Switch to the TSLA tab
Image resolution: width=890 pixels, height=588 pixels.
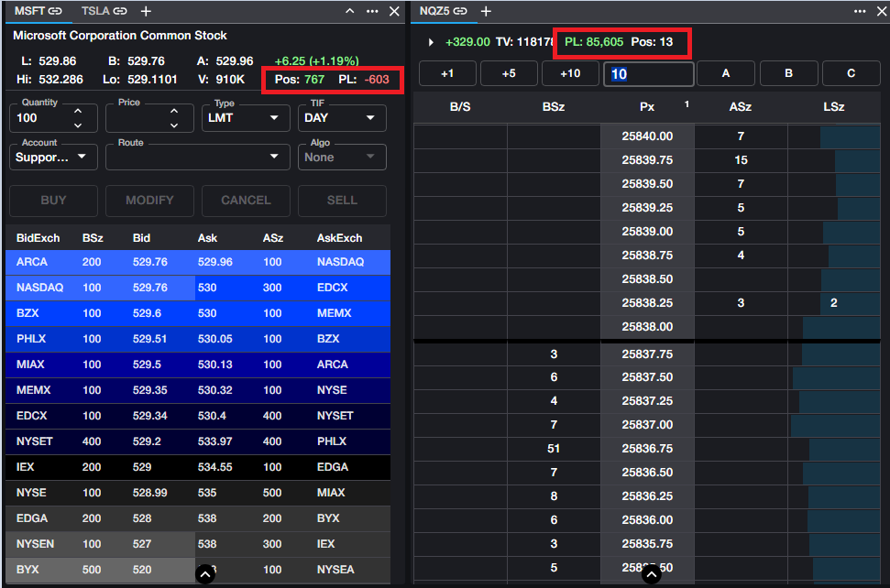pos(94,11)
